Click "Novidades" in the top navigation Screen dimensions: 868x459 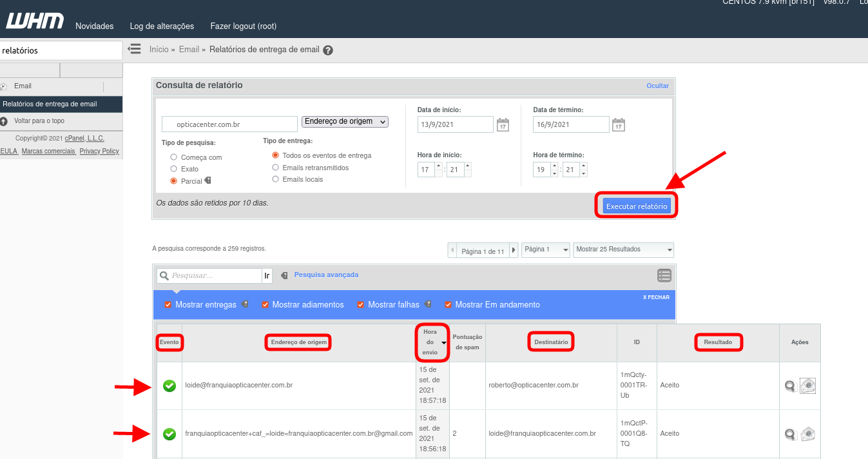coord(95,26)
